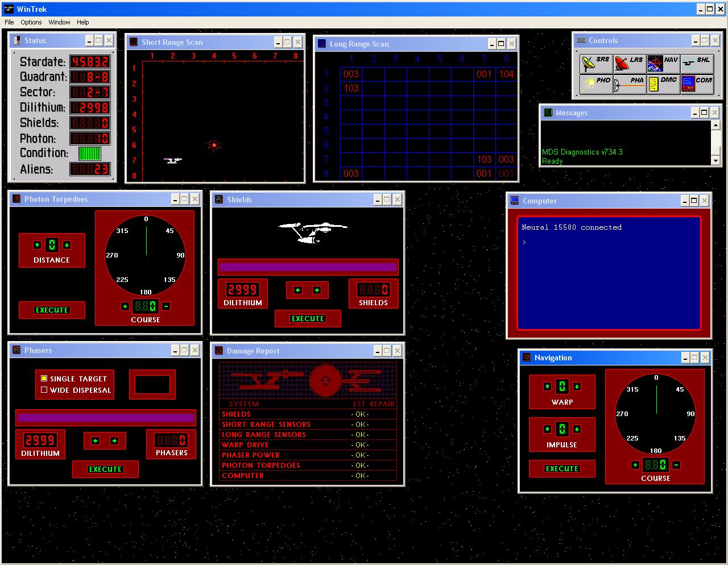Image resolution: width=728 pixels, height=565 pixels.
Task: Click the Enterprise image in Shields window
Action: (312, 232)
